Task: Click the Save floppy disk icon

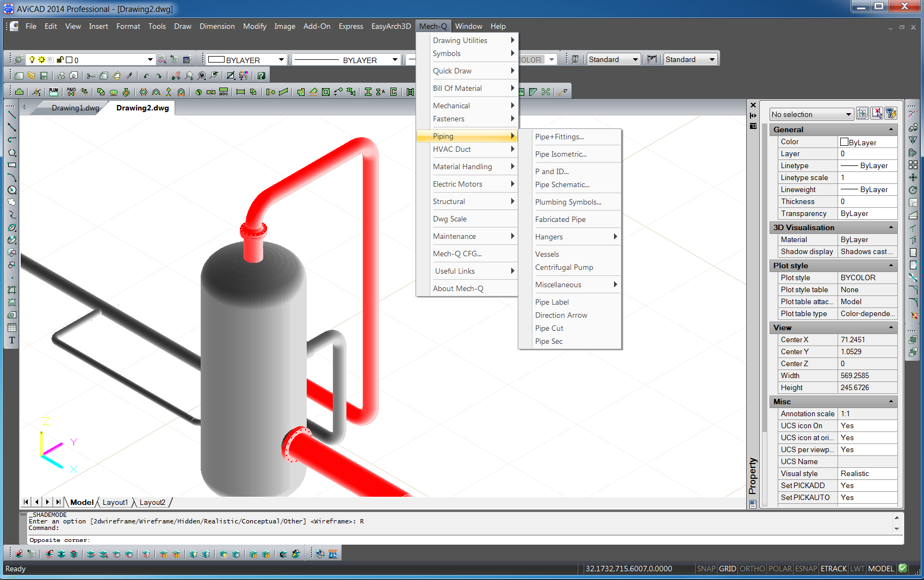Action: click(x=44, y=76)
